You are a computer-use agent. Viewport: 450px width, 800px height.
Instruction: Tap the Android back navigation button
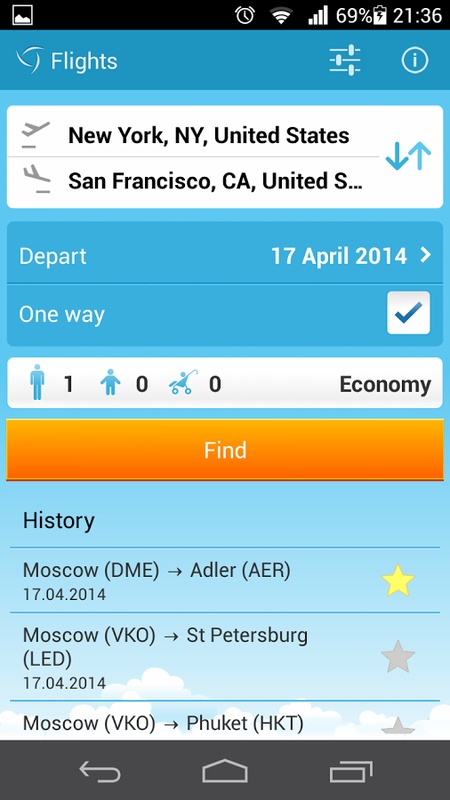100,770
